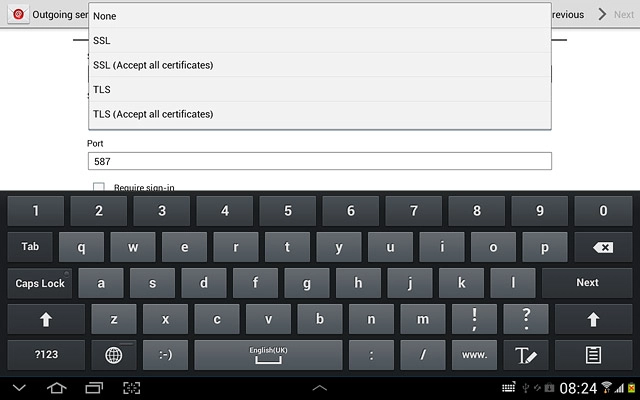Choose SSL (Accept all certificates) option
Image resolution: width=640 pixels, height=400 pixels.
320,65
